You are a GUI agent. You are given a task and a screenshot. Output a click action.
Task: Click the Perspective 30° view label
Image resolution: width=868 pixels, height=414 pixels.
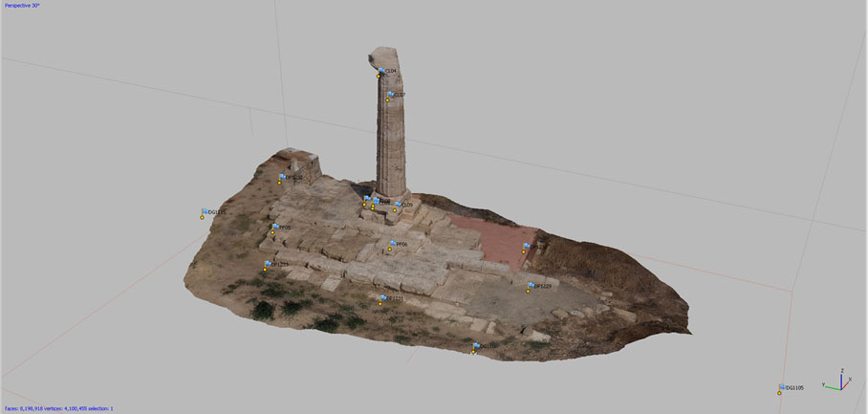(x=23, y=6)
